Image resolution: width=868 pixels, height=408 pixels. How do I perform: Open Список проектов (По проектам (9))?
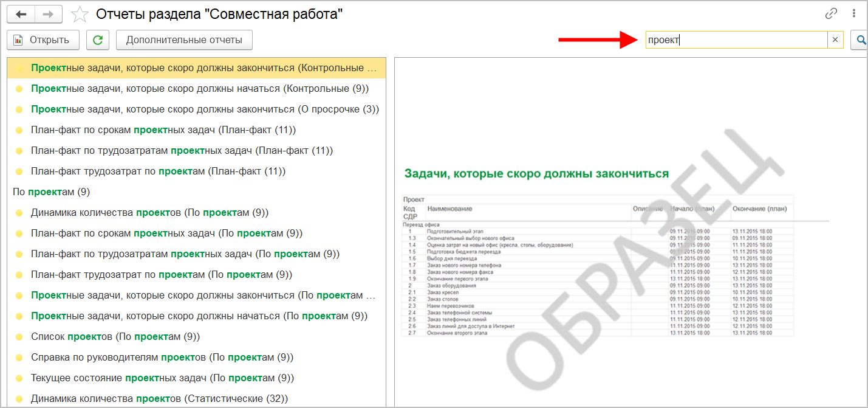tap(196, 337)
